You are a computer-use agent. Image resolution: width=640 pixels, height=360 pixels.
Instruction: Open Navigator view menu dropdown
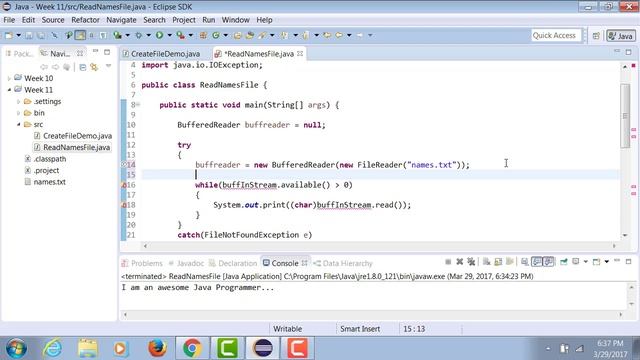coord(108,66)
